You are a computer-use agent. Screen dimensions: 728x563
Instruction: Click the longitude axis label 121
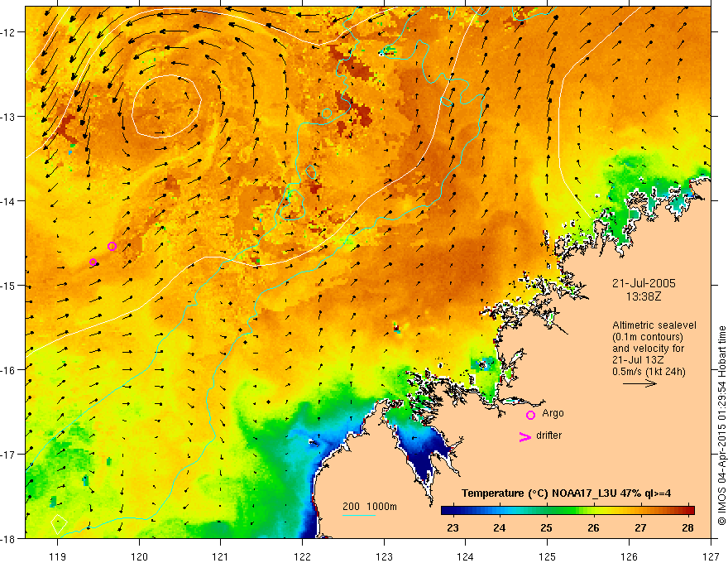tap(221, 556)
